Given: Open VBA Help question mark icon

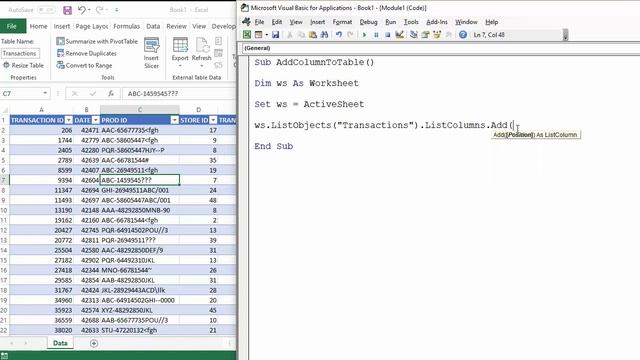Looking at the screenshot, I should tap(462, 35).
